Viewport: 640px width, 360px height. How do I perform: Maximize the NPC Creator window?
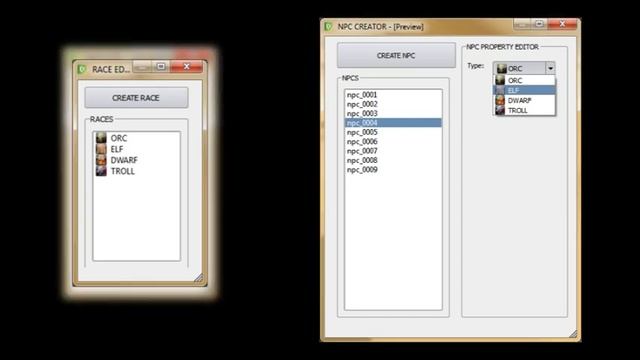[539, 24]
